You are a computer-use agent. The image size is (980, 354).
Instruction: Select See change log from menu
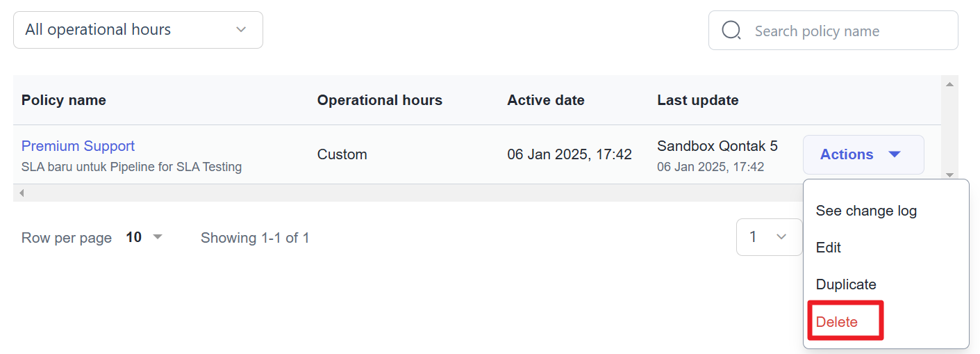(x=866, y=211)
